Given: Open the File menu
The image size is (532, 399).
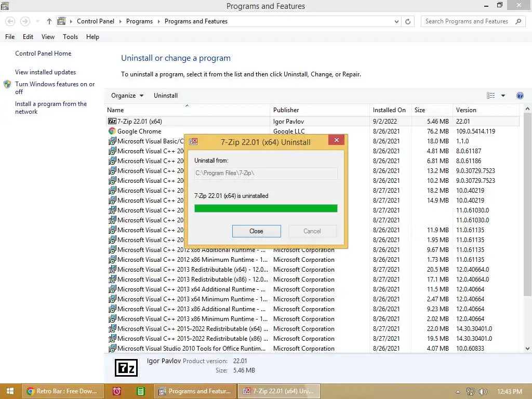Looking at the screenshot, I should (10, 37).
